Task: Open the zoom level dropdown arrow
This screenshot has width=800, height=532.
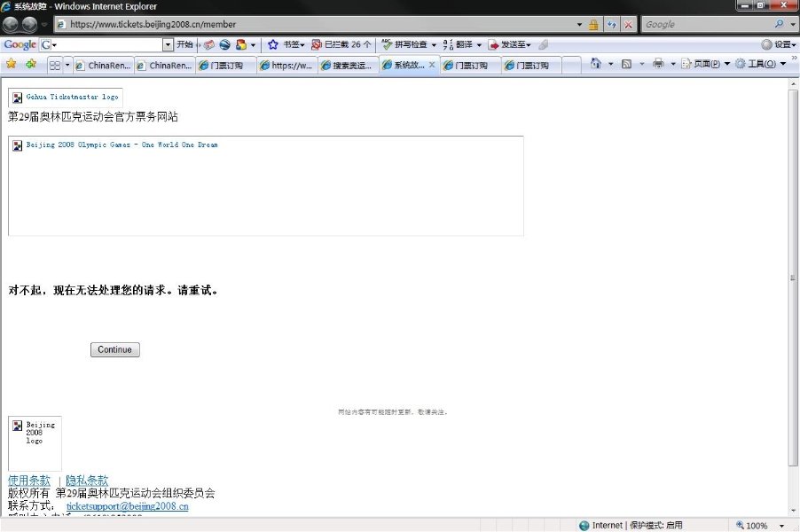Action: click(x=781, y=526)
